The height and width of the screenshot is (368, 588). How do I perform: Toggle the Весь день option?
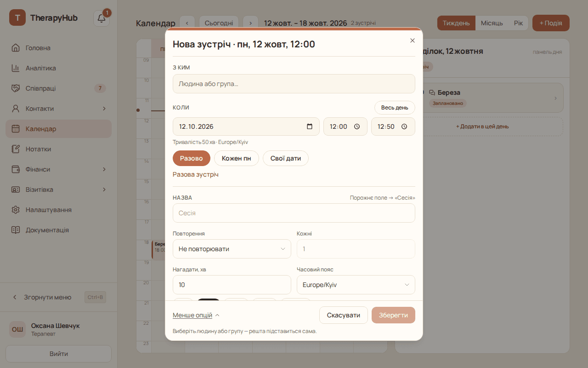(395, 108)
